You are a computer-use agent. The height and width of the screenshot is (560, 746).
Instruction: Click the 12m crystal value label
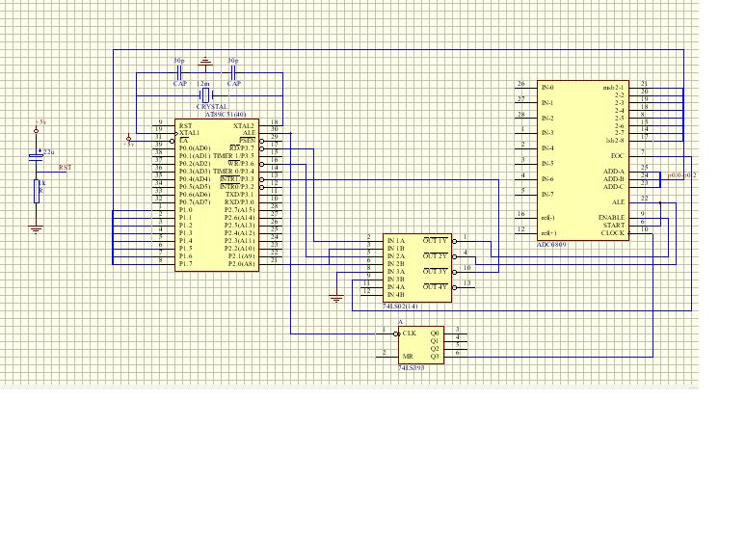coord(203,84)
